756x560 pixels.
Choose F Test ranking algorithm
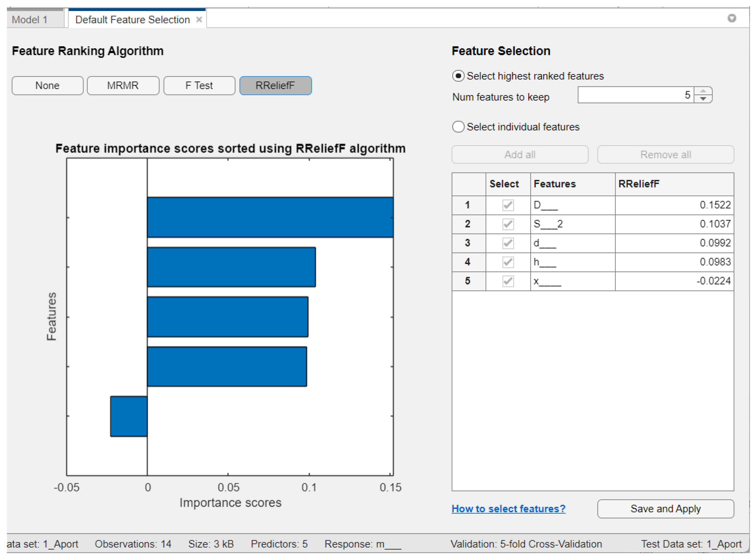tap(199, 85)
